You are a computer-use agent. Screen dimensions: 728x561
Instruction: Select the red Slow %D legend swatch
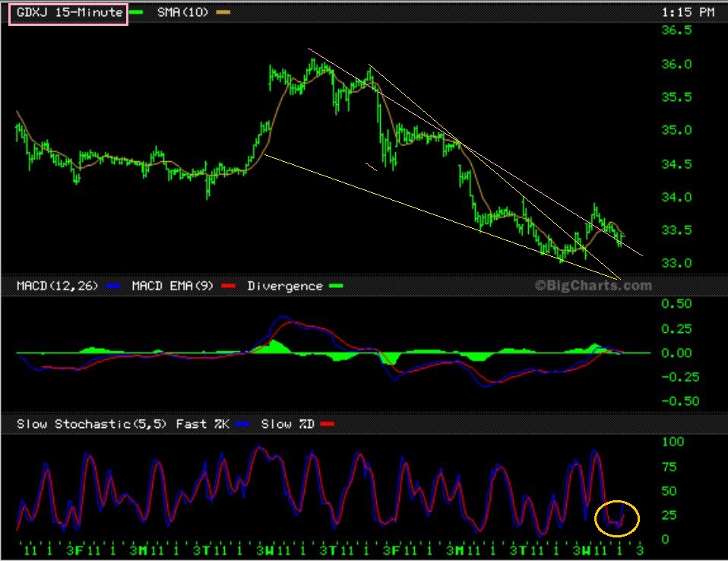pyautogui.click(x=328, y=423)
